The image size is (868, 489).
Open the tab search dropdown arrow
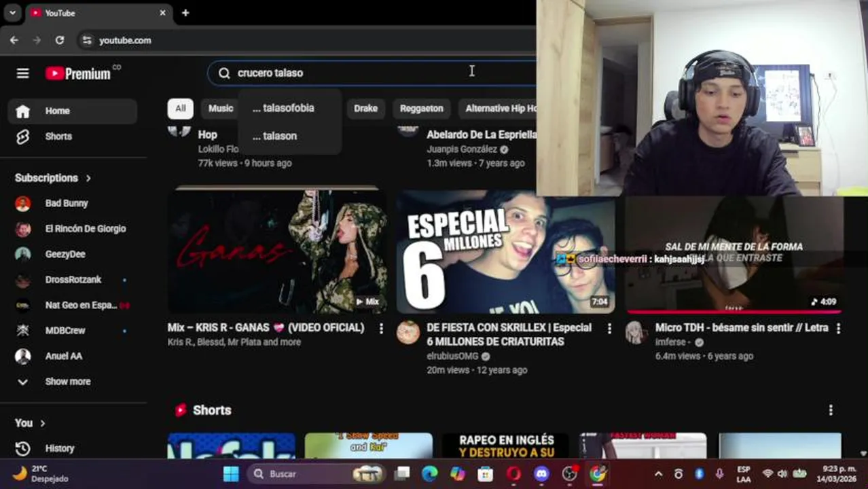pyautogui.click(x=12, y=13)
